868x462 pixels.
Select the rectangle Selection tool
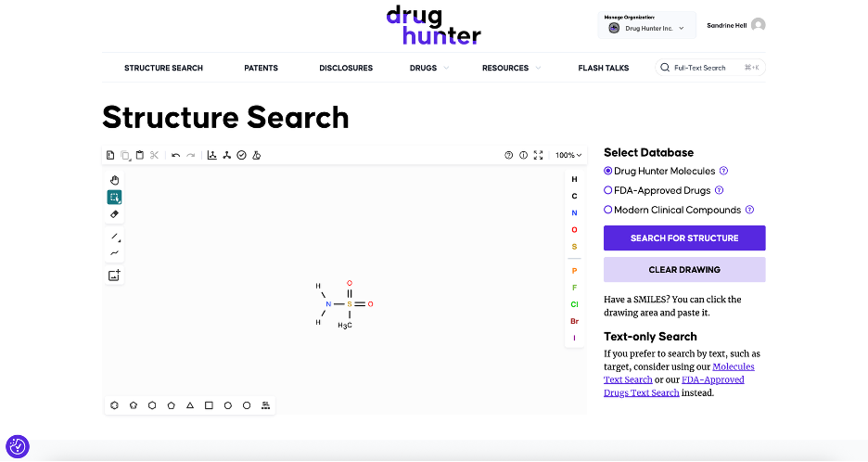(114, 198)
